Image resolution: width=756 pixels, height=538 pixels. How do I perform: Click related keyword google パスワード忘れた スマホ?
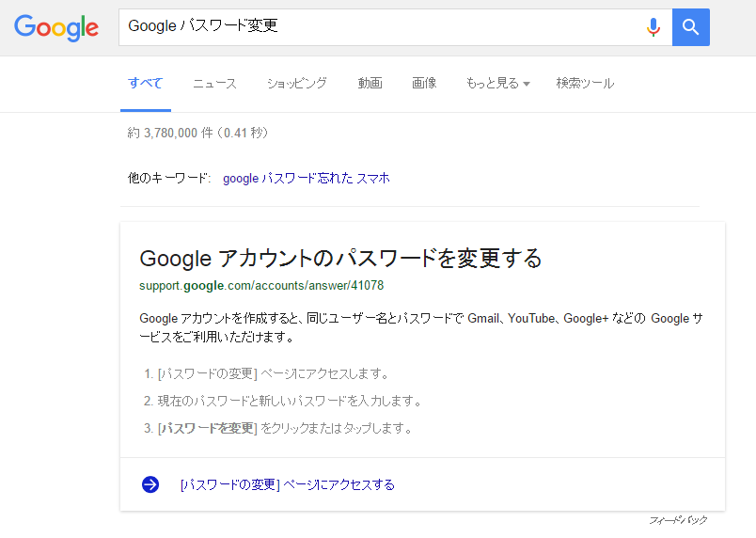[306, 178]
